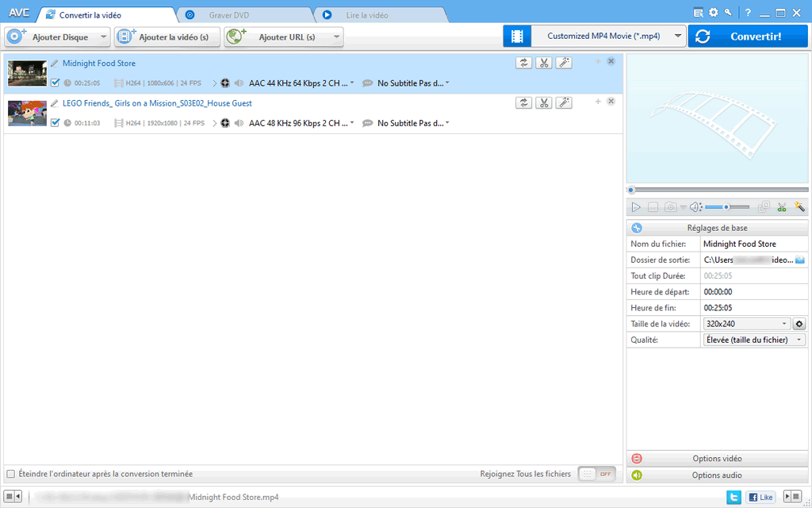Select the Convertir la vidéo tab
Image resolution: width=812 pixels, height=508 pixels.
point(90,15)
